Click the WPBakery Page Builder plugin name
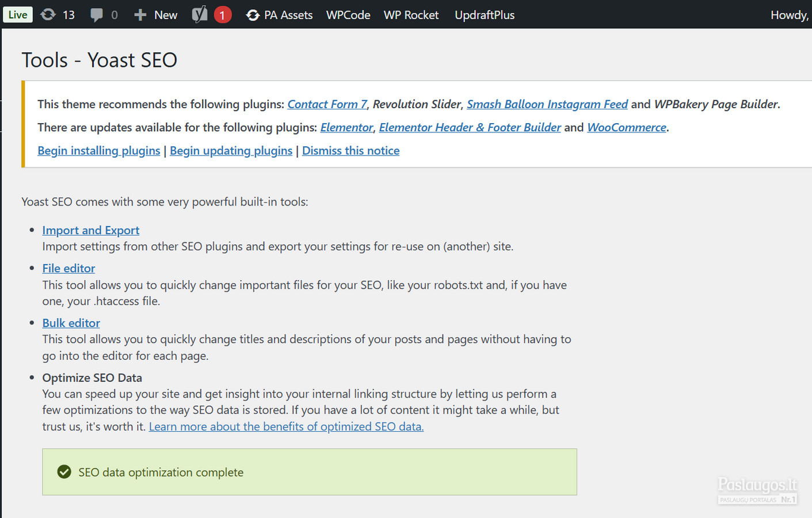 (x=716, y=104)
